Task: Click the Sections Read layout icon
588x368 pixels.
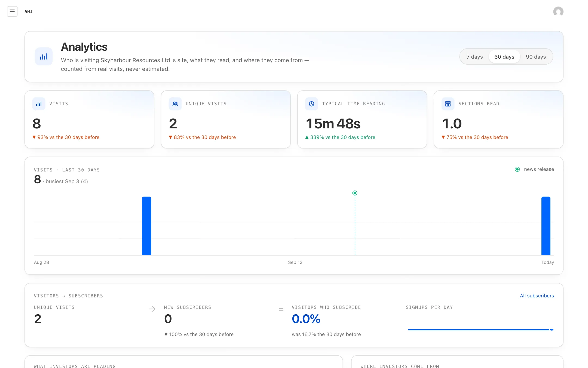Action: point(448,104)
